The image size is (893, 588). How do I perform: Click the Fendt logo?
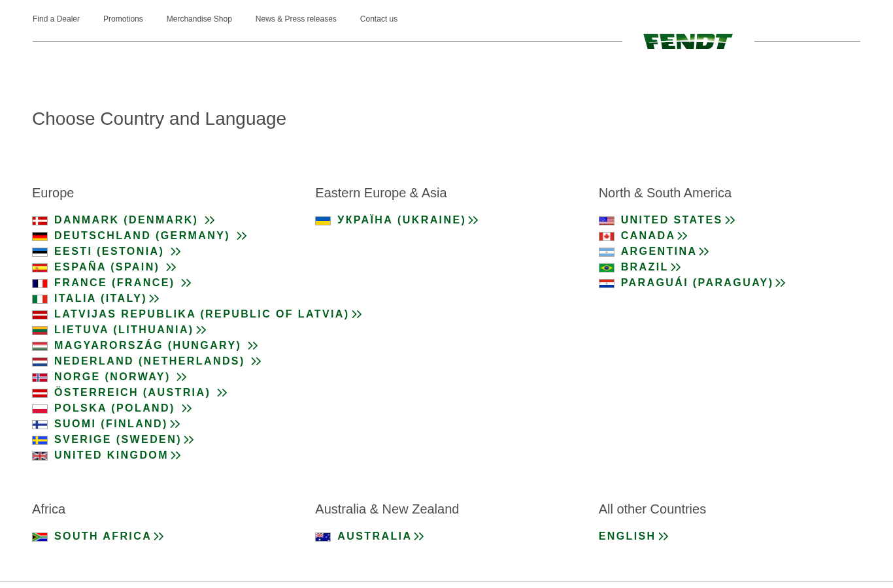click(x=688, y=41)
